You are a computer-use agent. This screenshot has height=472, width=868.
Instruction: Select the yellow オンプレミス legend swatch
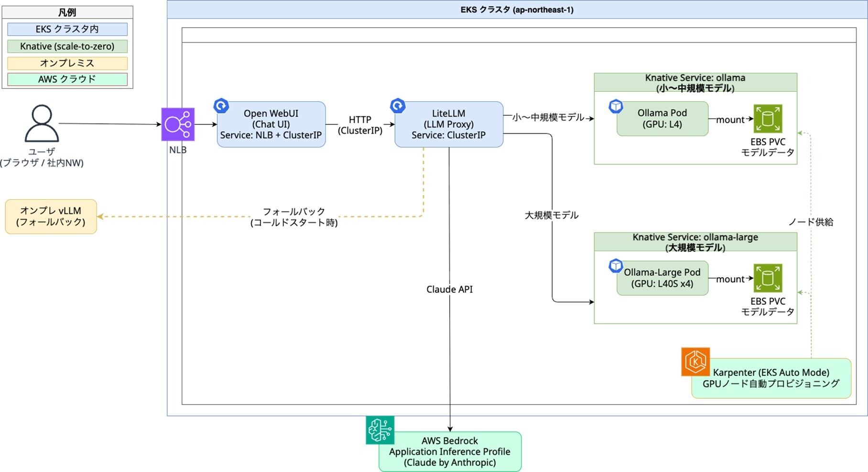click(x=67, y=63)
